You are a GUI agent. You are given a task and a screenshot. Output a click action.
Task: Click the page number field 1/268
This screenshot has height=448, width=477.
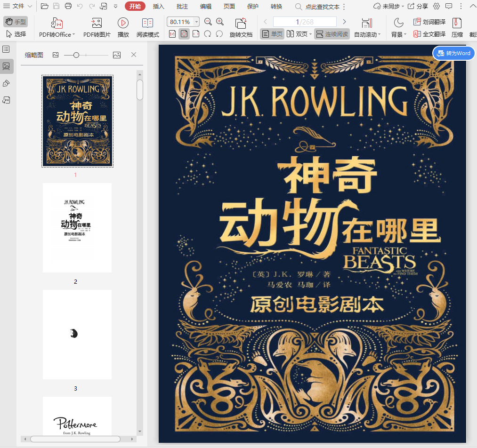click(x=305, y=22)
